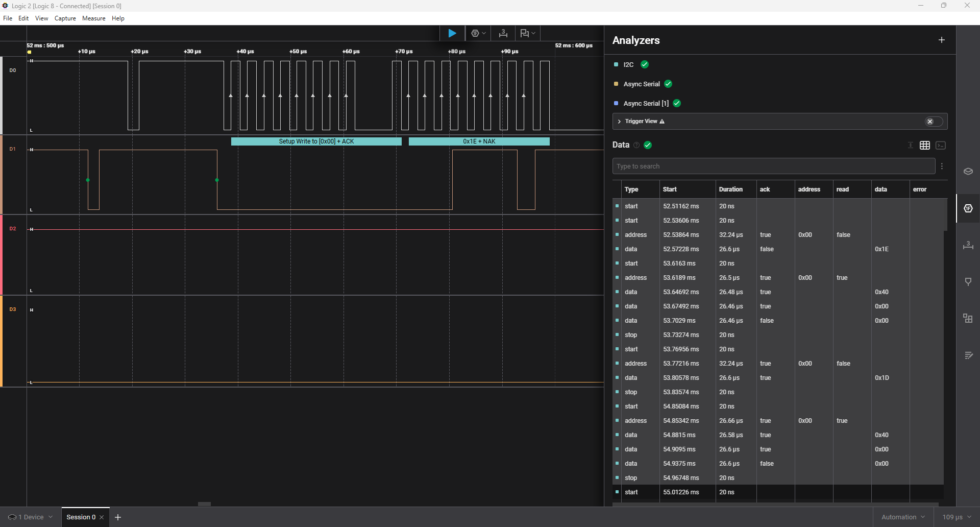Select the Async Serial [1] analyzer
This screenshot has width=980, height=527.
646,104
